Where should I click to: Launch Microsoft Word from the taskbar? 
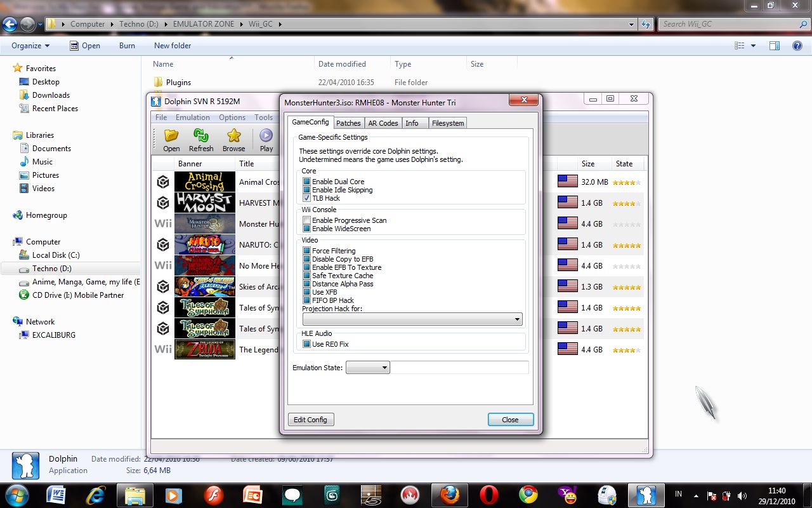tap(56, 495)
